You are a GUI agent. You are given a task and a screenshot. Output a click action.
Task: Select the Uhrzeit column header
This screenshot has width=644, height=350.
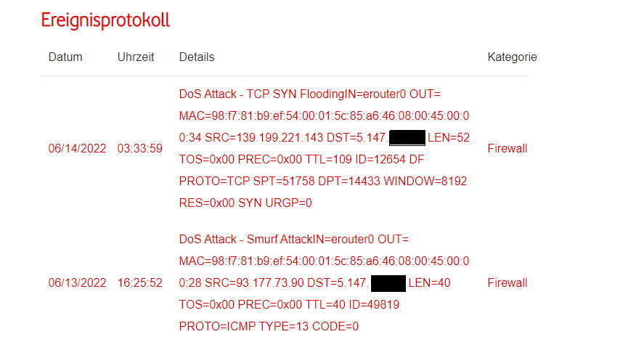136,57
